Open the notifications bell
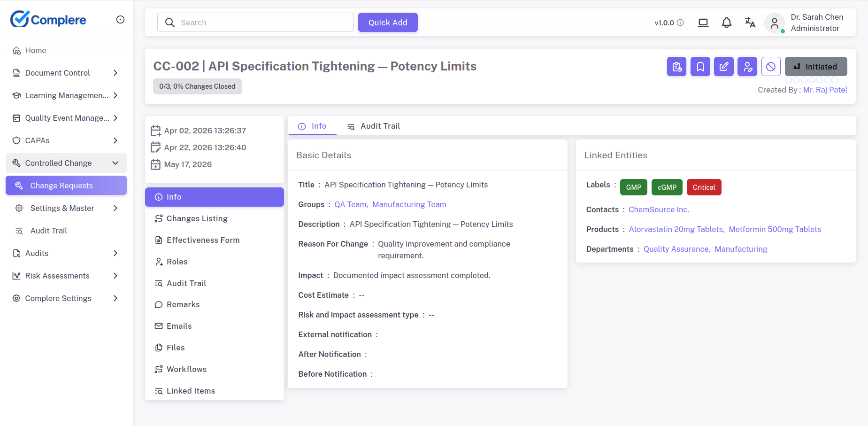 click(726, 23)
